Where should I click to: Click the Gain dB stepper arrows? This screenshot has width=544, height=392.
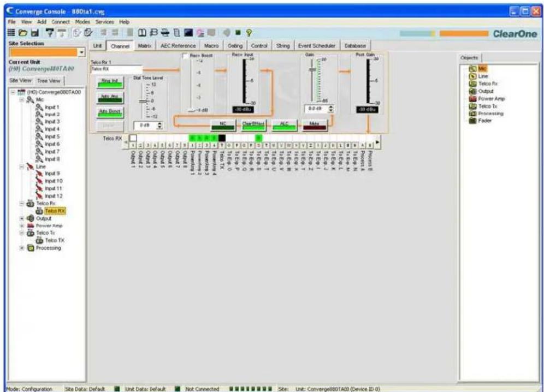(330, 109)
